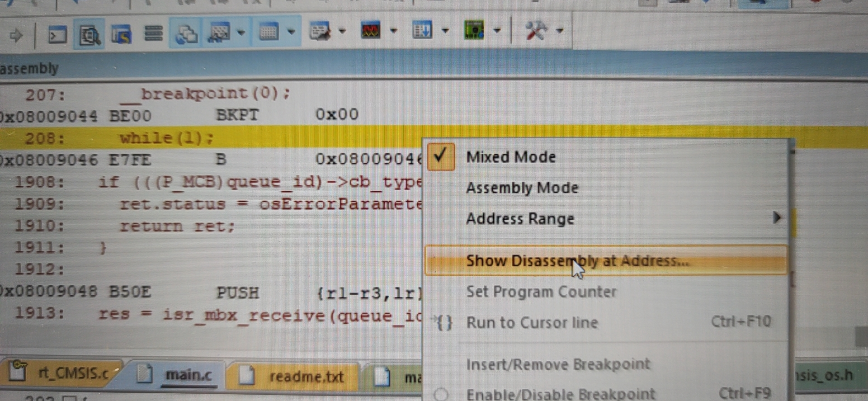Toggle the Call Stack Window icon
Screen dimensions: 868x401
[186, 33]
